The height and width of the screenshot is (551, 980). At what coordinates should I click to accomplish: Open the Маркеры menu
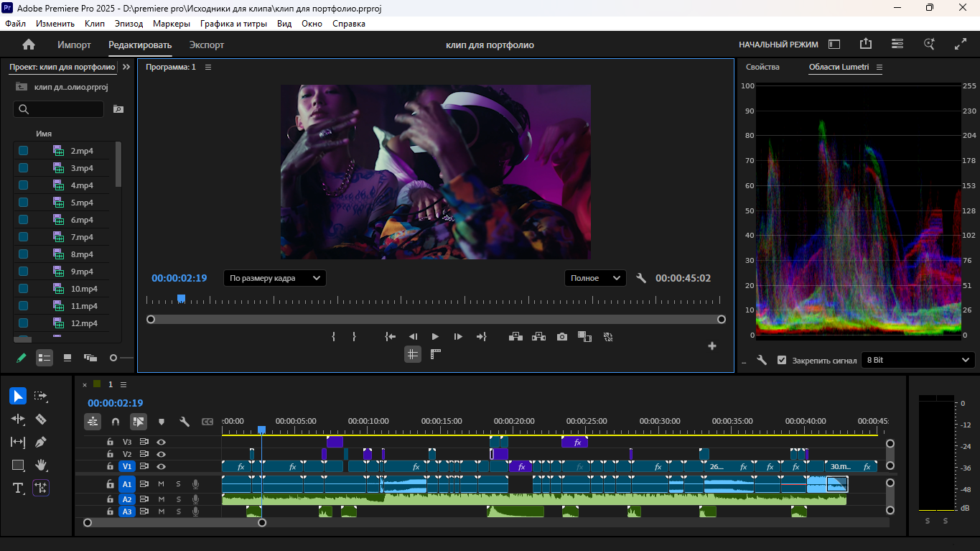[x=172, y=24]
